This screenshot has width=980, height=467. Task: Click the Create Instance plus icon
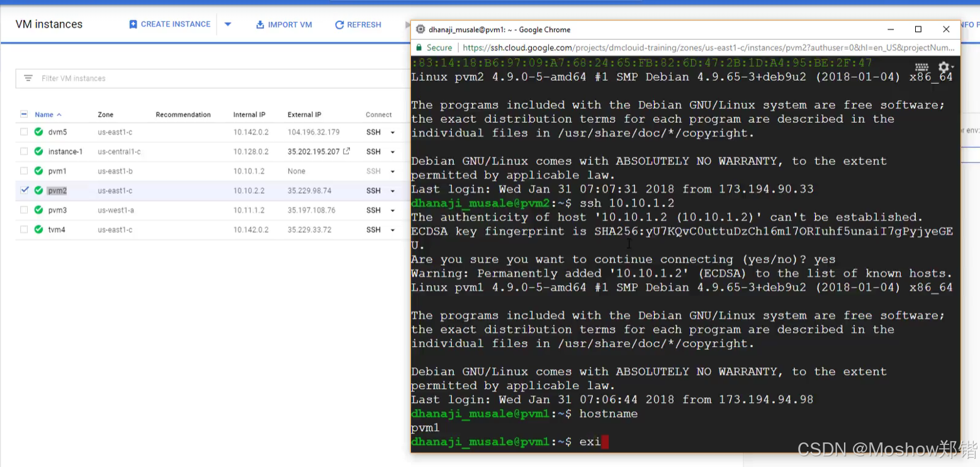click(133, 24)
